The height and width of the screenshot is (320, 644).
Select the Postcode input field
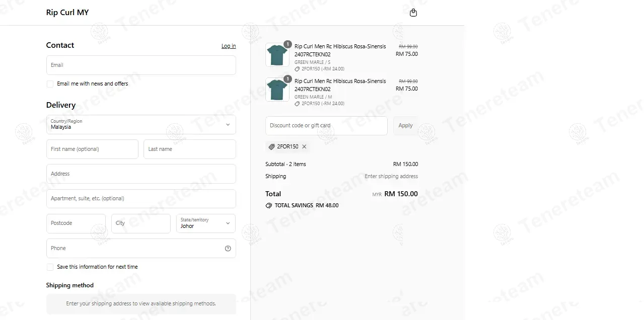point(76,223)
